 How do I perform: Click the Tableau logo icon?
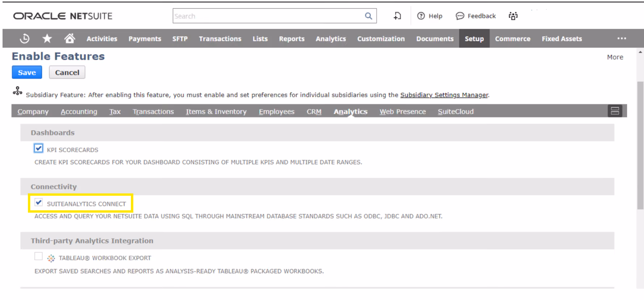click(51, 258)
